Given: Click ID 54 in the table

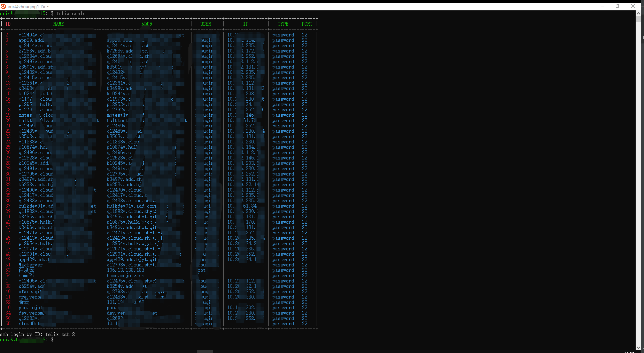Looking at the screenshot, I should [x=8, y=275].
